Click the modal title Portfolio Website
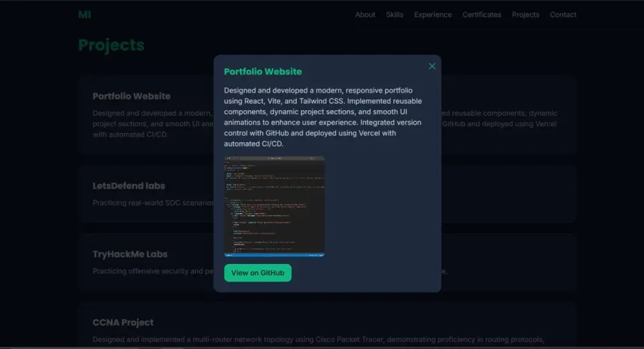The height and width of the screenshot is (349, 644). click(263, 71)
